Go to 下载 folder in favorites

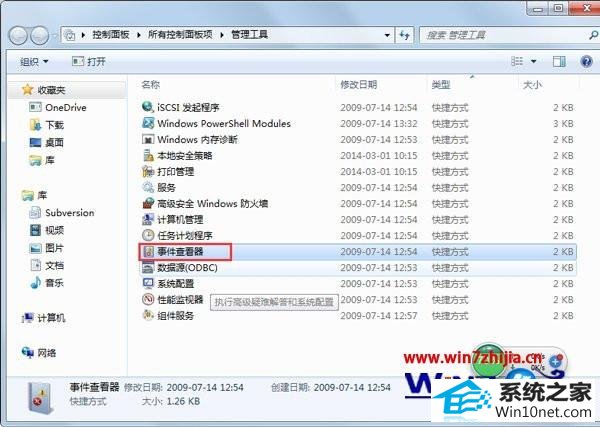pyautogui.click(x=54, y=125)
